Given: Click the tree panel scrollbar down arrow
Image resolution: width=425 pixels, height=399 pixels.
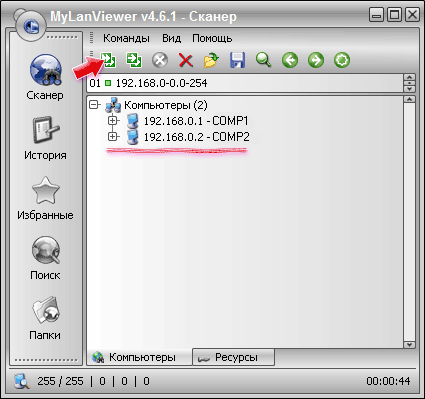Looking at the screenshot, I should pos(409,345).
